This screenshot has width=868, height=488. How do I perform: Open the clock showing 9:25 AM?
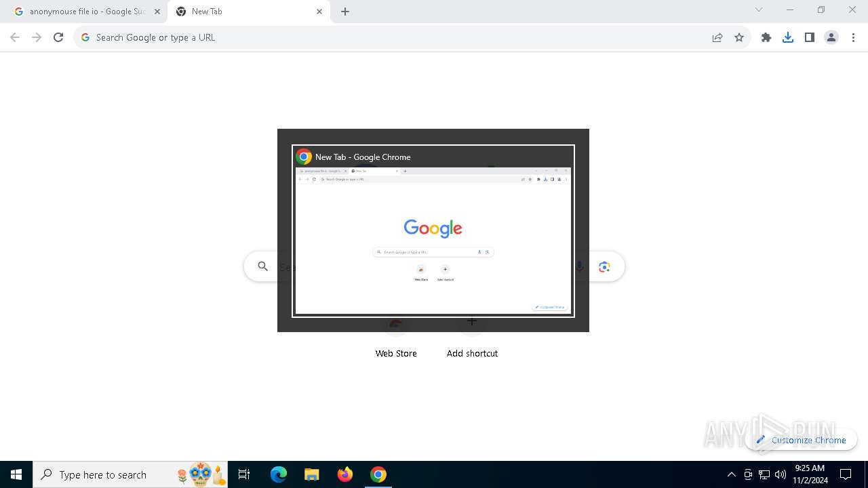point(810,474)
